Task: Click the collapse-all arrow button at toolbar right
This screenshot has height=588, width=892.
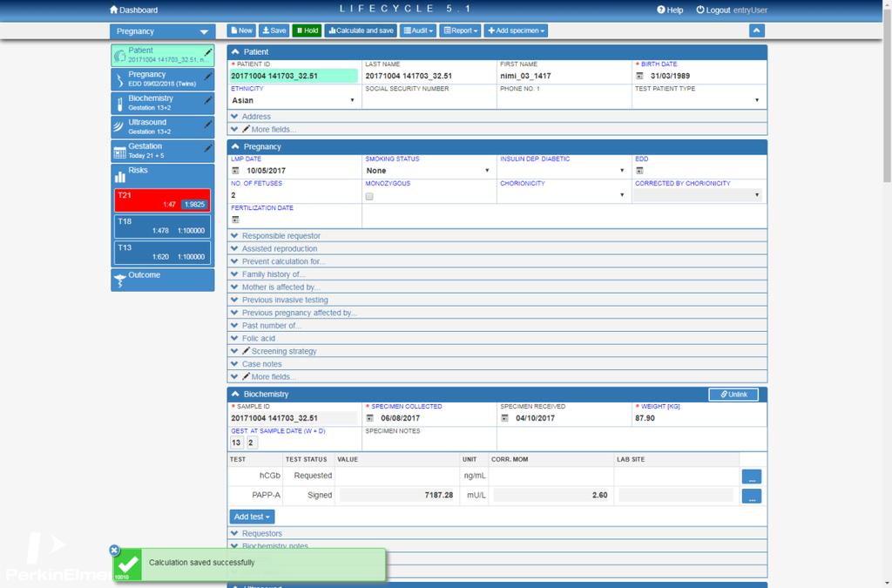Action: click(x=756, y=30)
